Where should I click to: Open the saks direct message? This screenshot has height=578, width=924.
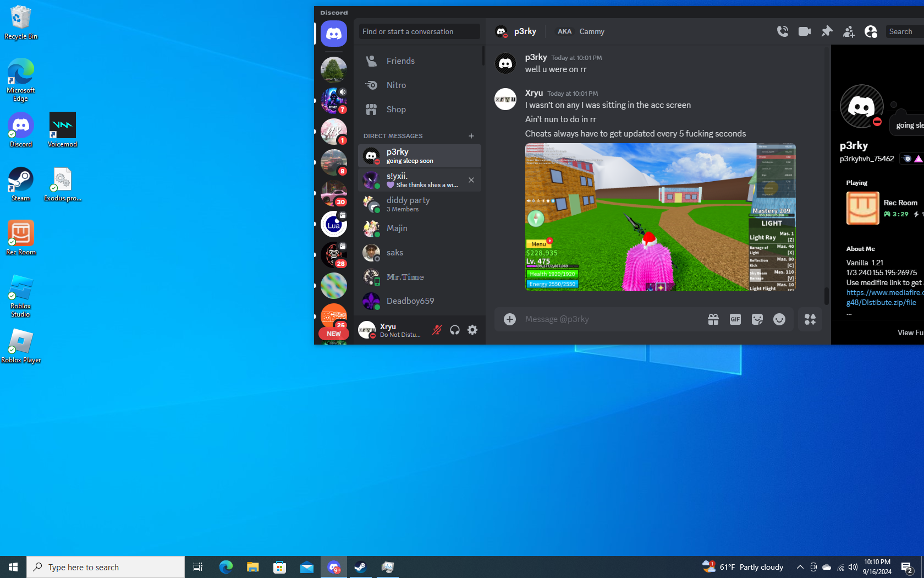(x=420, y=253)
